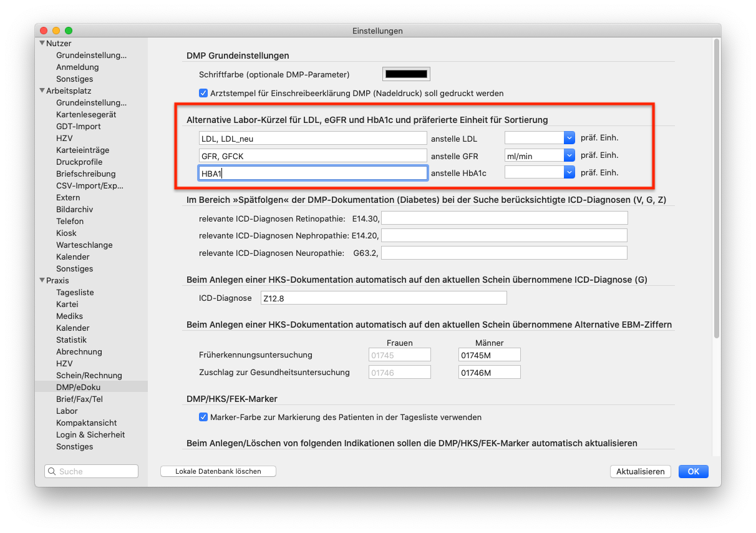Click the search magnifier icon
This screenshot has height=533, width=756.
click(52, 471)
